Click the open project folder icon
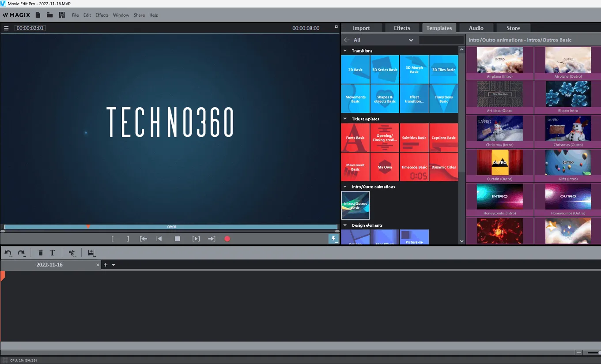The image size is (601, 364). [x=50, y=15]
